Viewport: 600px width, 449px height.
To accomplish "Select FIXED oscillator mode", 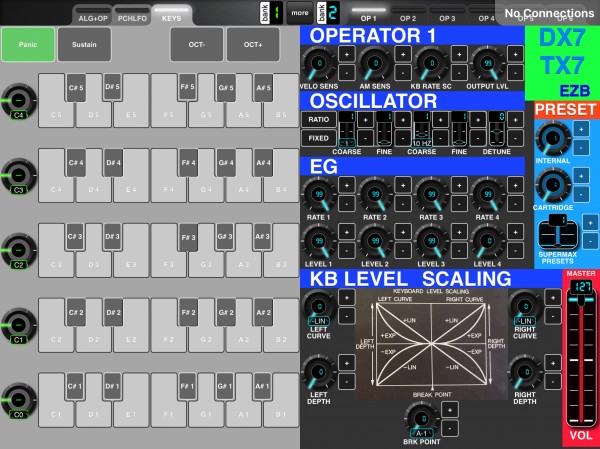I will click(319, 138).
